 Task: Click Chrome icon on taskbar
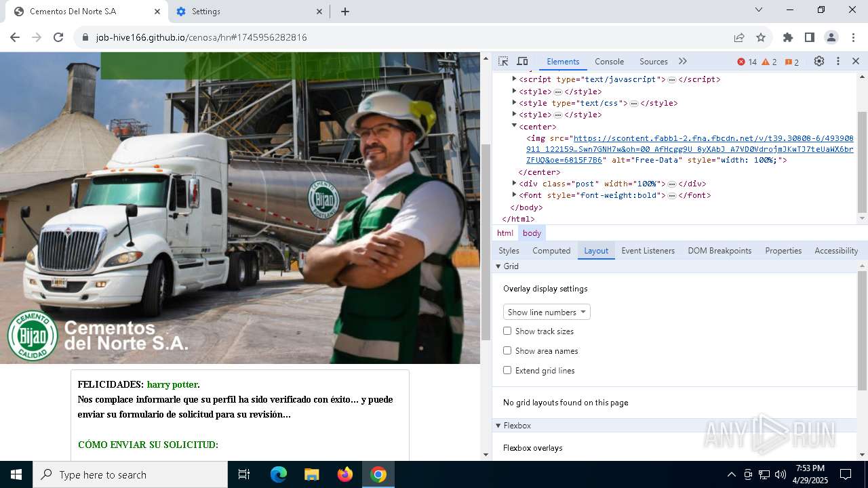(x=378, y=474)
